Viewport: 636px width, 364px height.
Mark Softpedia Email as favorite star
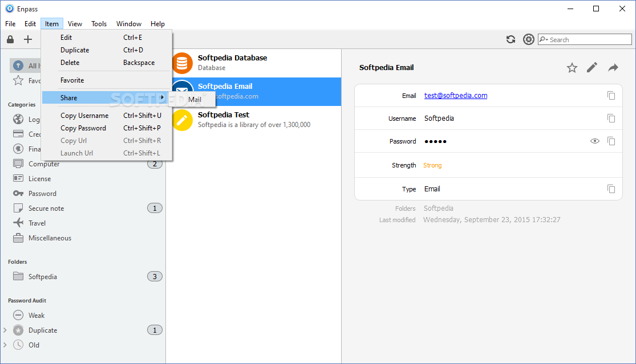(x=572, y=68)
